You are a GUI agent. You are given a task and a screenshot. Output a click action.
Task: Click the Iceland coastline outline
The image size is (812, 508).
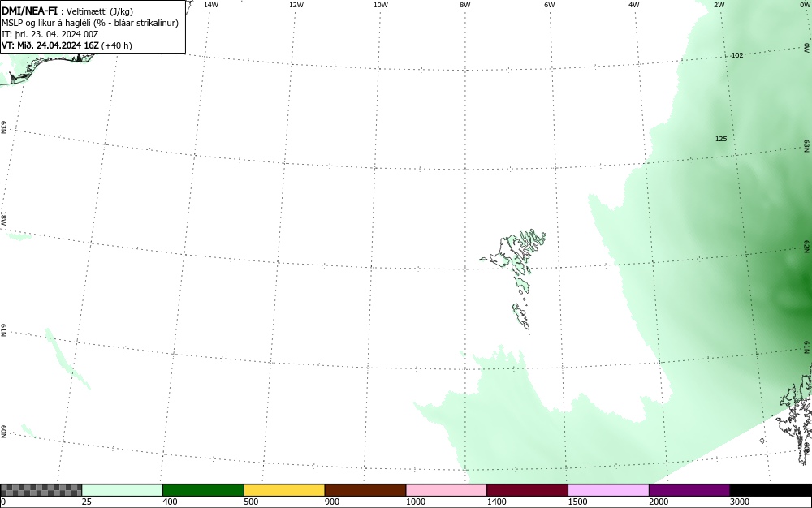50,67
